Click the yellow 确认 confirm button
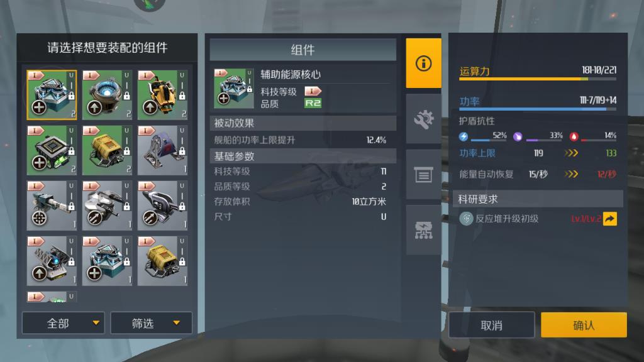 tap(584, 325)
